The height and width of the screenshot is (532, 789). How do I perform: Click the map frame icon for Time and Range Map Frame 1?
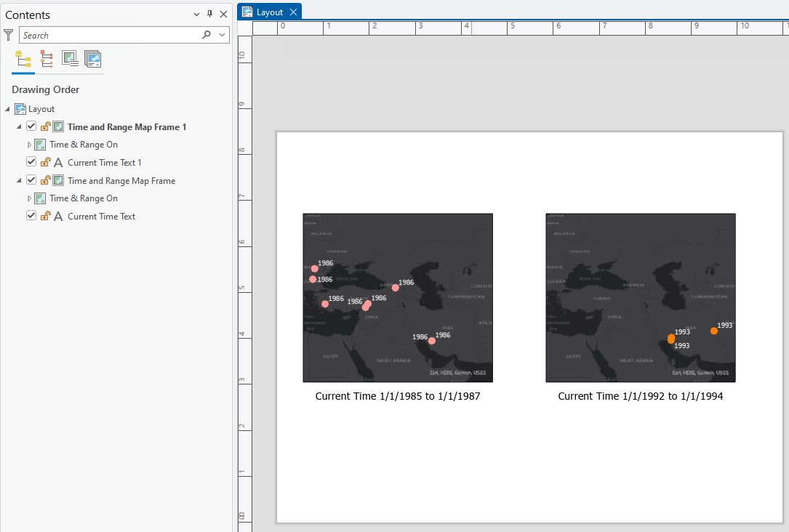(57, 126)
